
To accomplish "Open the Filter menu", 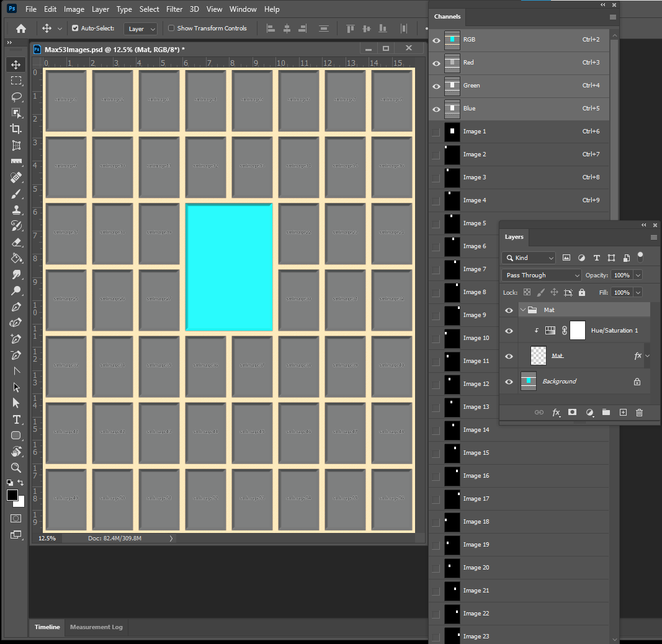I will coord(174,9).
